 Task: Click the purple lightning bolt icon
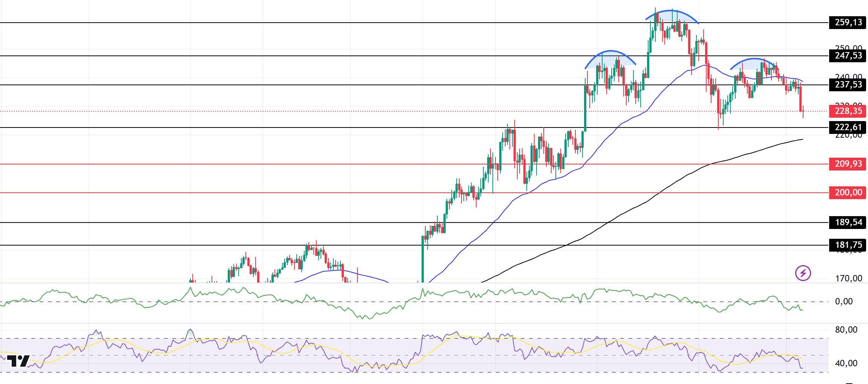(x=803, y=273)
